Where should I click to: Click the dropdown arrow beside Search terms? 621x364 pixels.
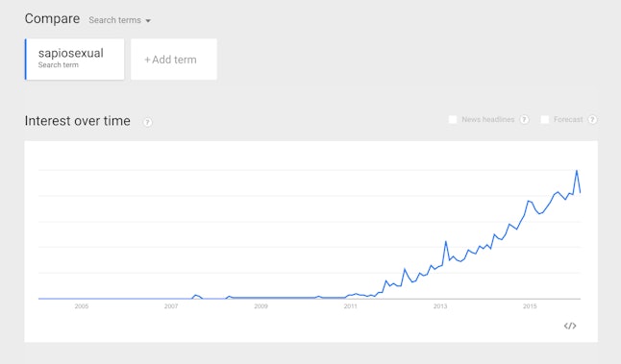[x=148, y=21]
